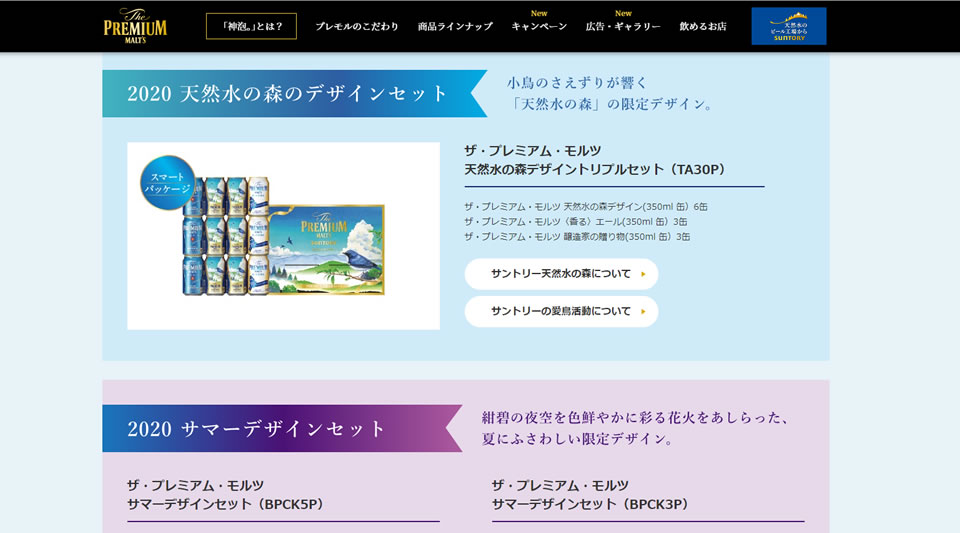Click サマーデザインセット（BPCK3P） title
960x533 pixels.
[x=590, y=504]
